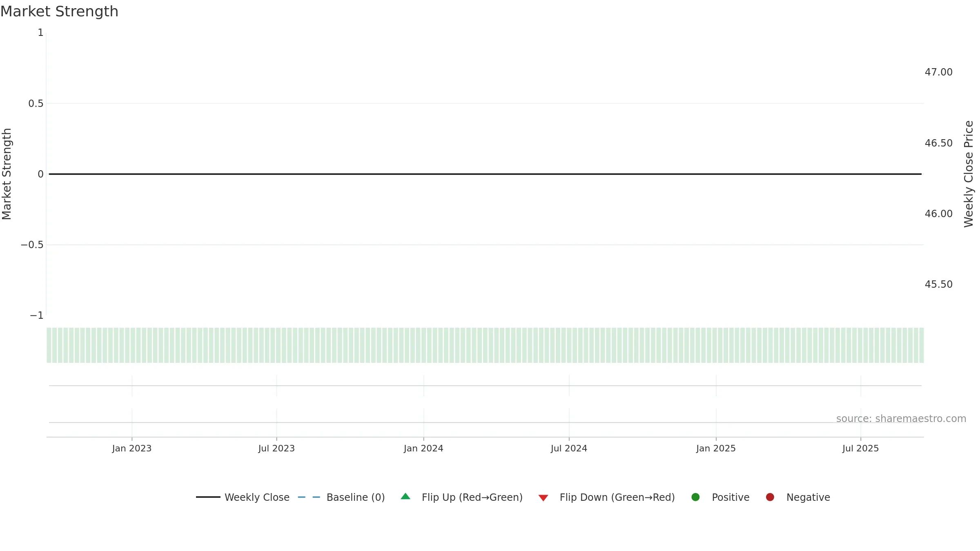
Task: Click the Jan 2025 axis label
Action: click(x=716, y=448)
